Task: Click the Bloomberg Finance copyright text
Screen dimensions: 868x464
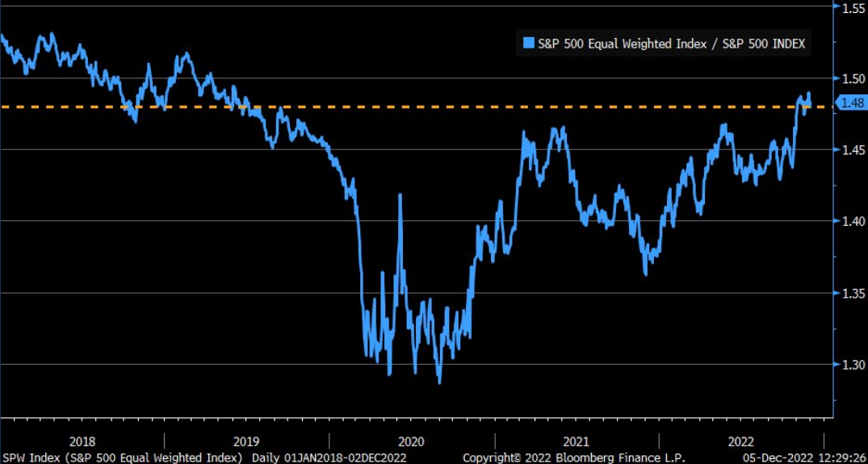Action: coord(573,458)
